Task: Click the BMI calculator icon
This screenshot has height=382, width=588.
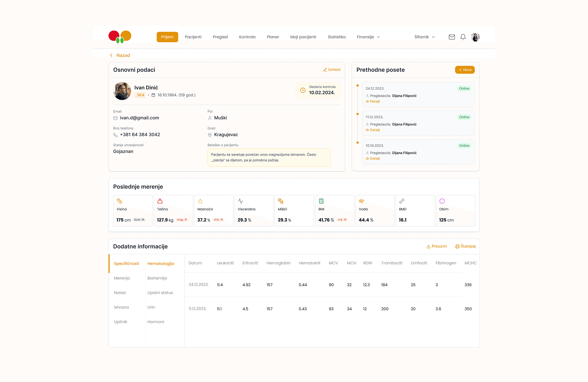Action: coord(321,201)
